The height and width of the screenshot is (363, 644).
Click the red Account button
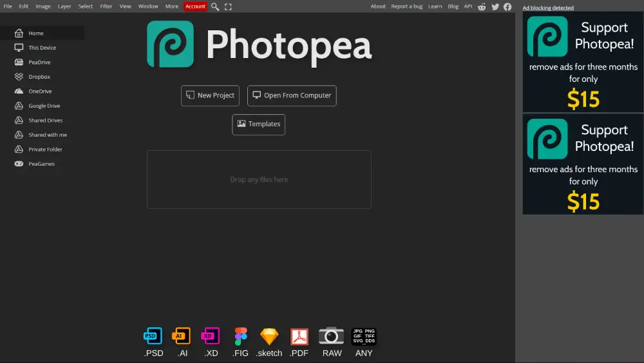(195, 6)
